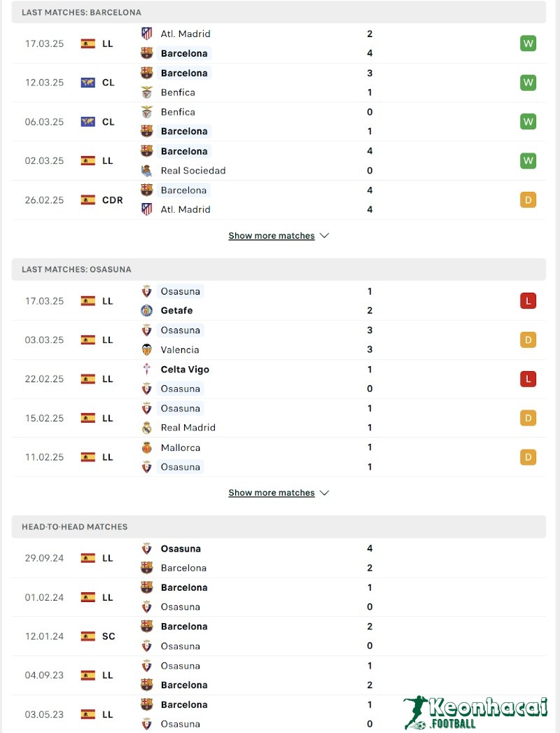Open the Champions League competition icon
The width and height of the screenshot is (560, 733).
tap(87, 82)
